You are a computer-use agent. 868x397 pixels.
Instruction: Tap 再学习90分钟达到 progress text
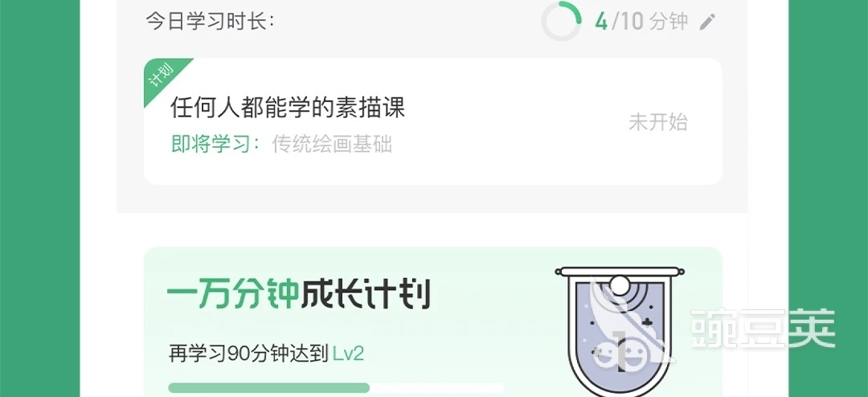click(248, 354)
